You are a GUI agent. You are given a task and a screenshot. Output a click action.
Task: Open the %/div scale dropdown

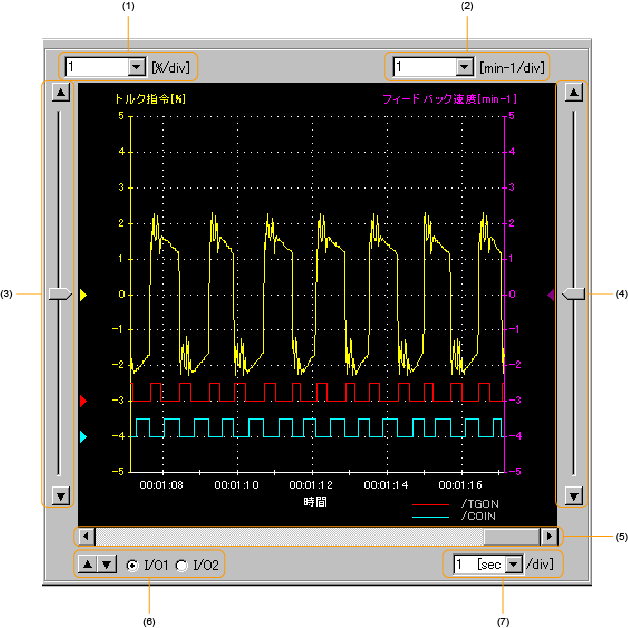pos(137,67)
